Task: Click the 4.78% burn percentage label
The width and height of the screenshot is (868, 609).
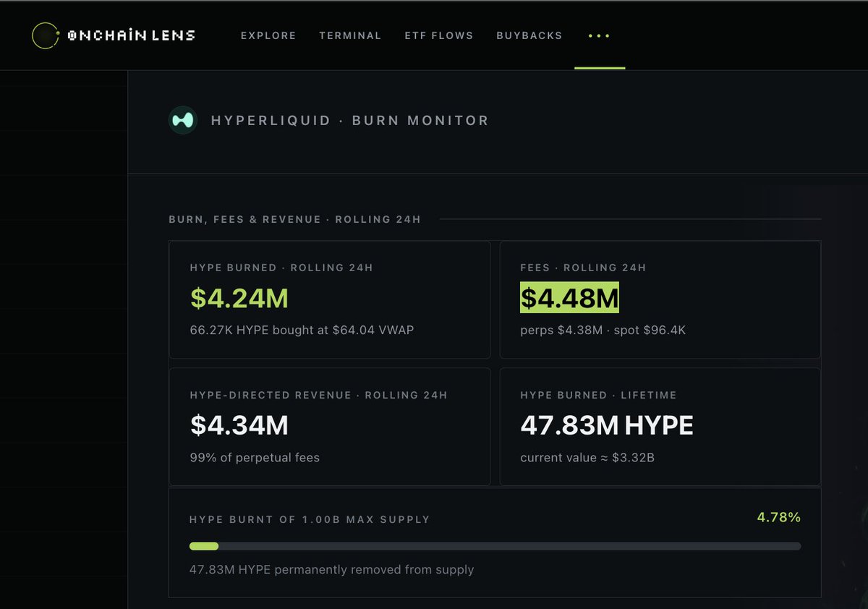Action: 779,517
